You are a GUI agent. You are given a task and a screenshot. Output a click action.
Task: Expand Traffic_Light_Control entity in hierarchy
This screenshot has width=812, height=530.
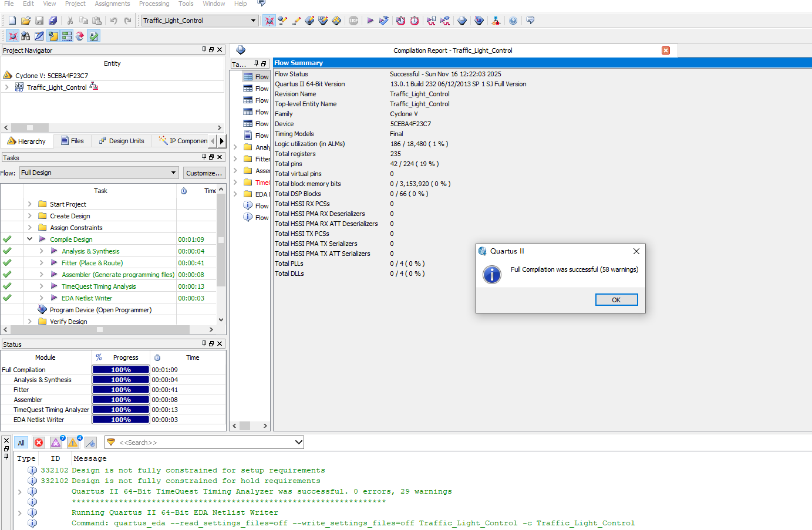point(6,87)
